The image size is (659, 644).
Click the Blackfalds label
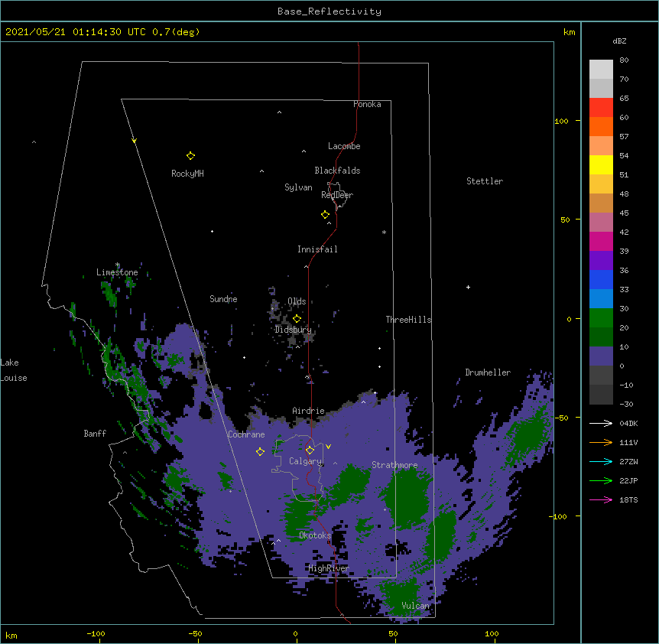(337, 171)
